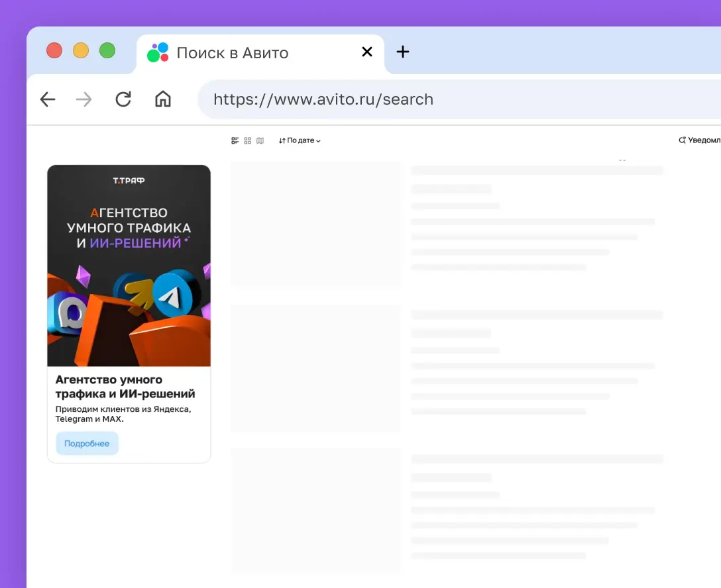
Task: Click the Уведомл notifications link
Action: 699,140
